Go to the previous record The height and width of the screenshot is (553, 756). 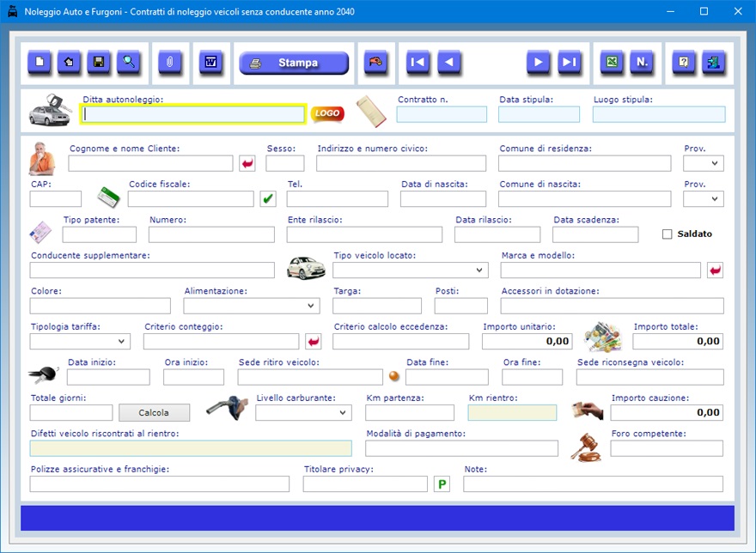click(449, 63)
